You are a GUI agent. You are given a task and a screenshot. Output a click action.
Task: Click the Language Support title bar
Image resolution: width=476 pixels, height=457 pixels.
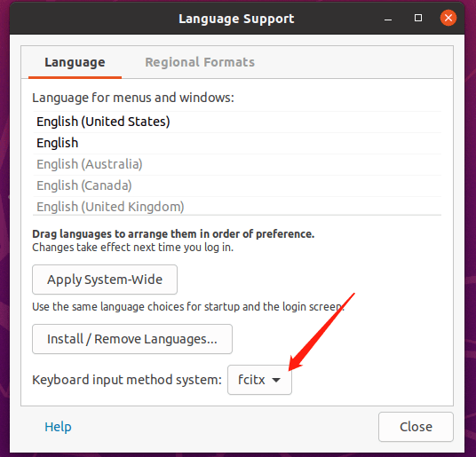pos(236,19)
